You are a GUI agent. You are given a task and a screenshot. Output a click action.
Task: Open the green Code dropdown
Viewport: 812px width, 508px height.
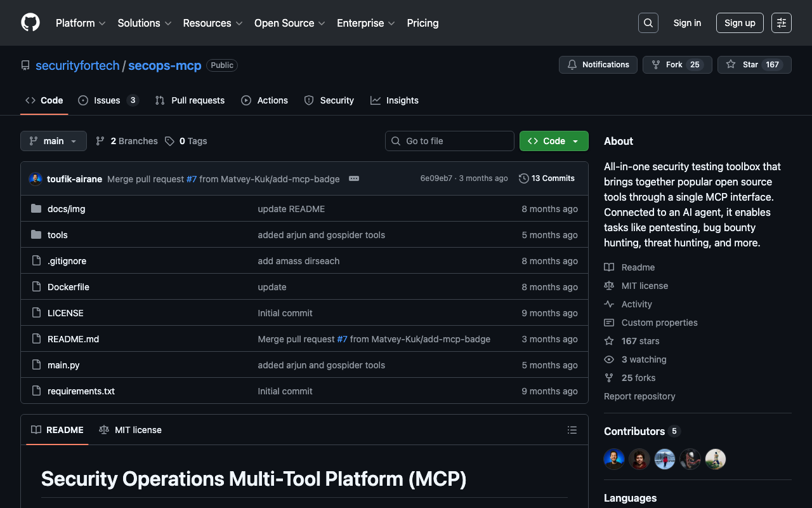[x=553, y=141]
